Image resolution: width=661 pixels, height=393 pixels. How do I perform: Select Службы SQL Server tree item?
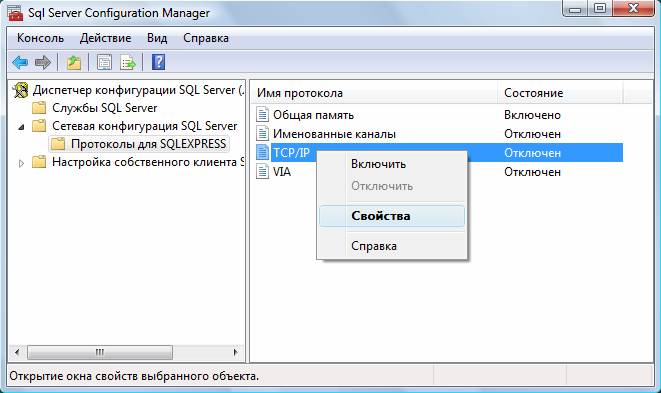(x=105, y=108)
